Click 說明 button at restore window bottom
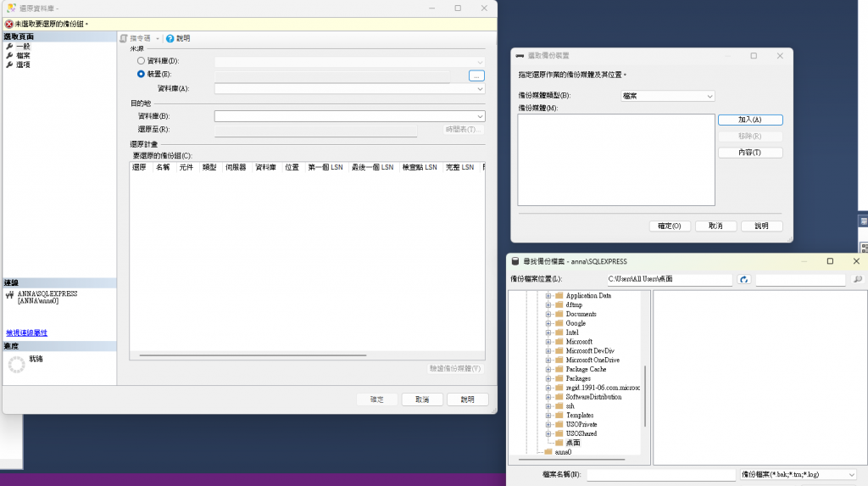Image resolution: width=868 pixels, height=486 pixels. (x=468, y=399)
